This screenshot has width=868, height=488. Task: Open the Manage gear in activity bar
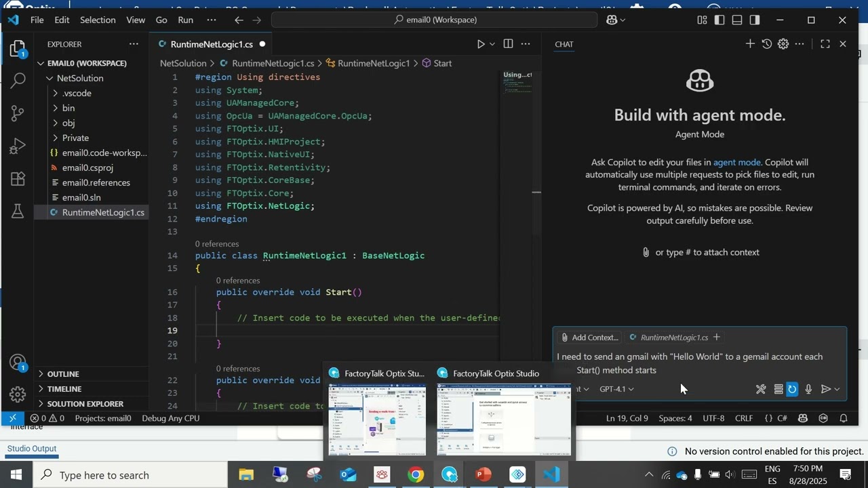tap(18, 394)
